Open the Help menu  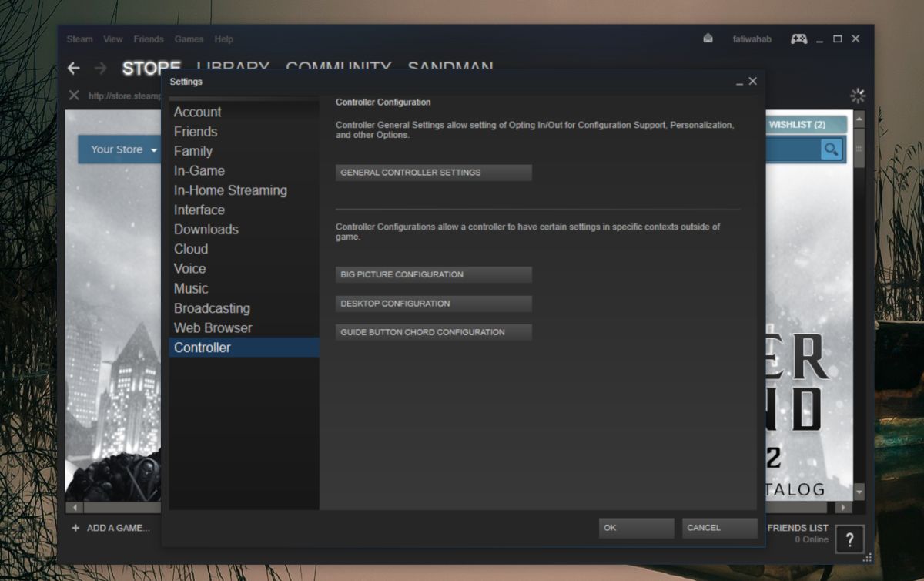click(x=223, y=39)
